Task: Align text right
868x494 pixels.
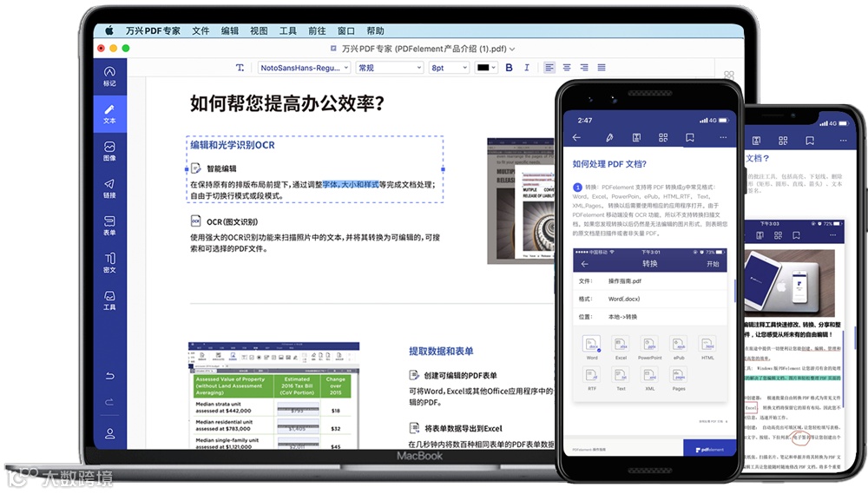Action: [584, 68]
